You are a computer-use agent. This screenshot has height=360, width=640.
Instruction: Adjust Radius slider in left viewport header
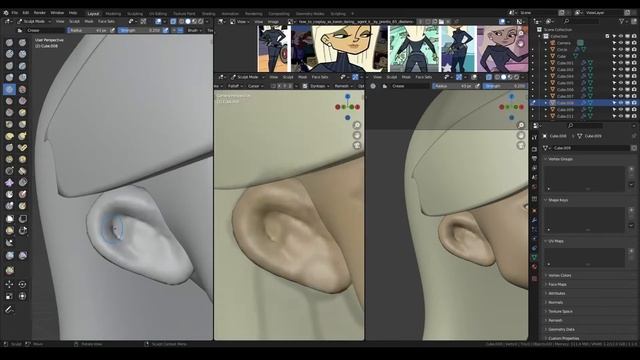88,30
